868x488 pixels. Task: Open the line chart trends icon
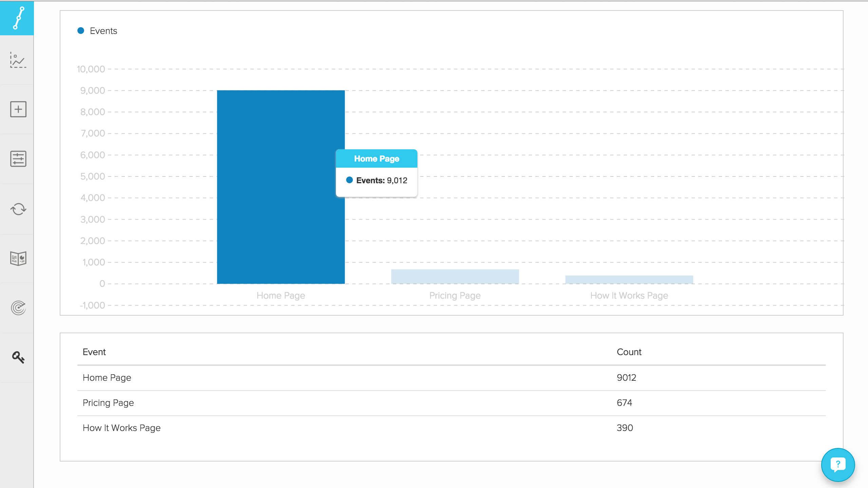pyautogui.click(x=18, y=60)
